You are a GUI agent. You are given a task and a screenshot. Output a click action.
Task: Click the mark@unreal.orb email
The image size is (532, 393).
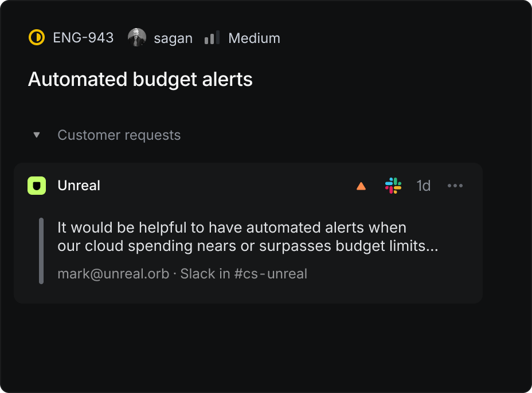click(x=113, y=274)
